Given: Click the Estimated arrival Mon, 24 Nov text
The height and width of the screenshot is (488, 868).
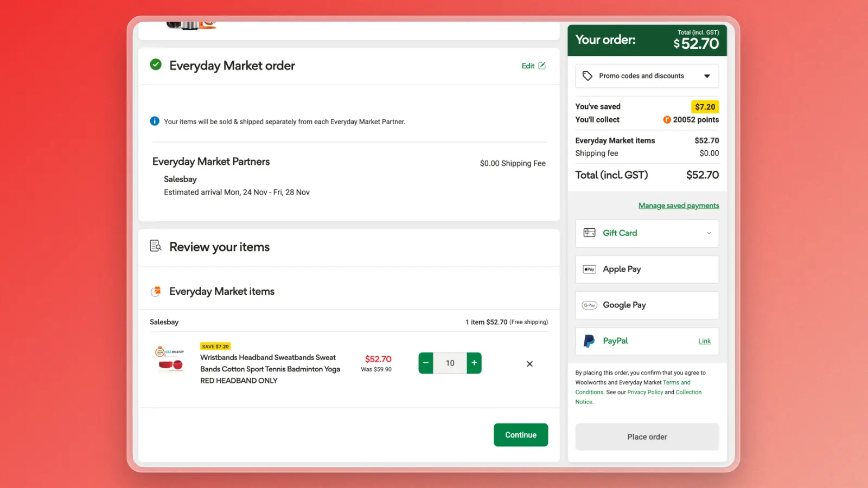Looking at the screenshot, I should coord(237,192).
